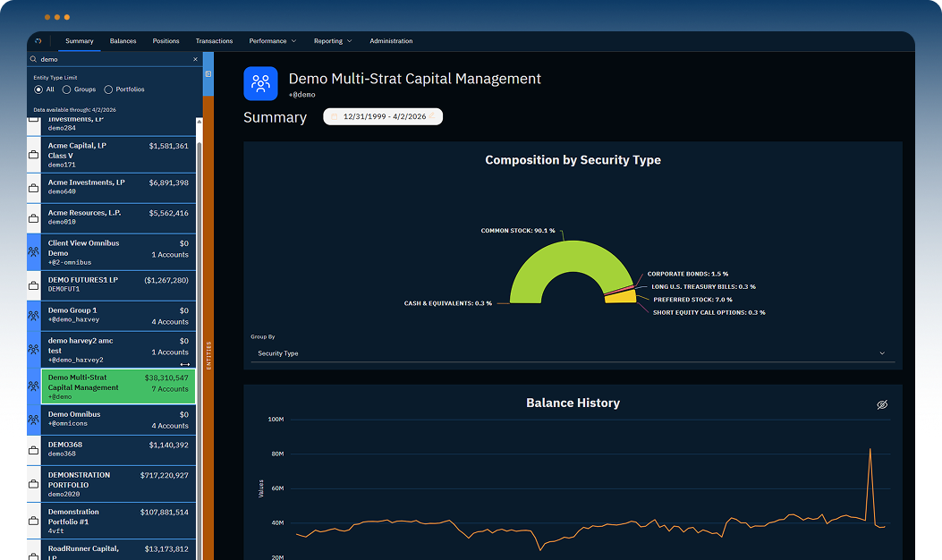Click the app logo icon in the top bar
This screenshot has width=942, height=560.
tap(38, 41)
